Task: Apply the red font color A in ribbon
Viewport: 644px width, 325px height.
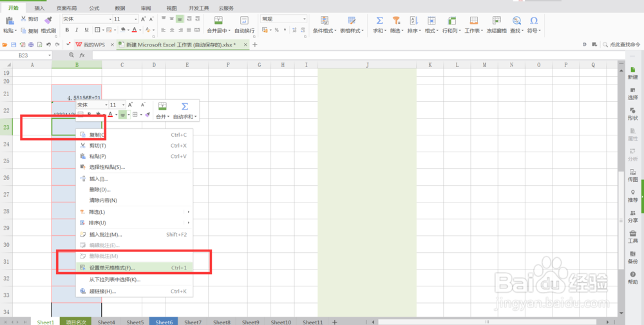Action: coord(135,30)
